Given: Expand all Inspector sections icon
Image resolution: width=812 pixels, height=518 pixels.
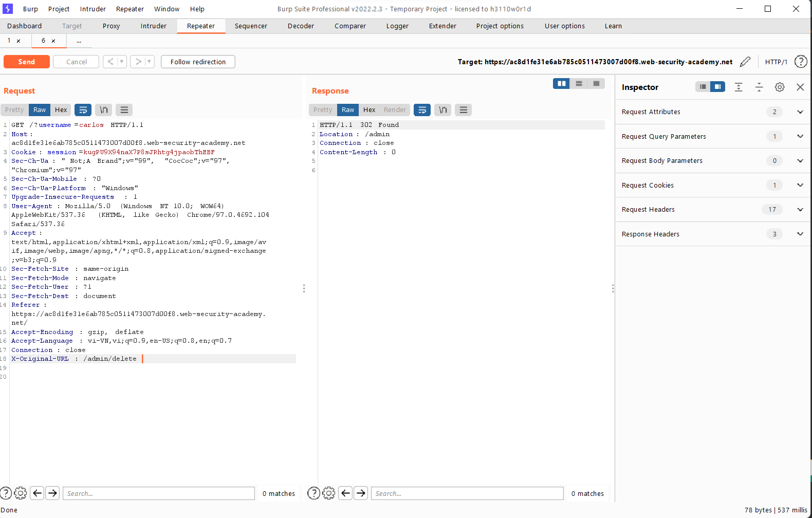Looking at the screenshot, I should (739, 87).
